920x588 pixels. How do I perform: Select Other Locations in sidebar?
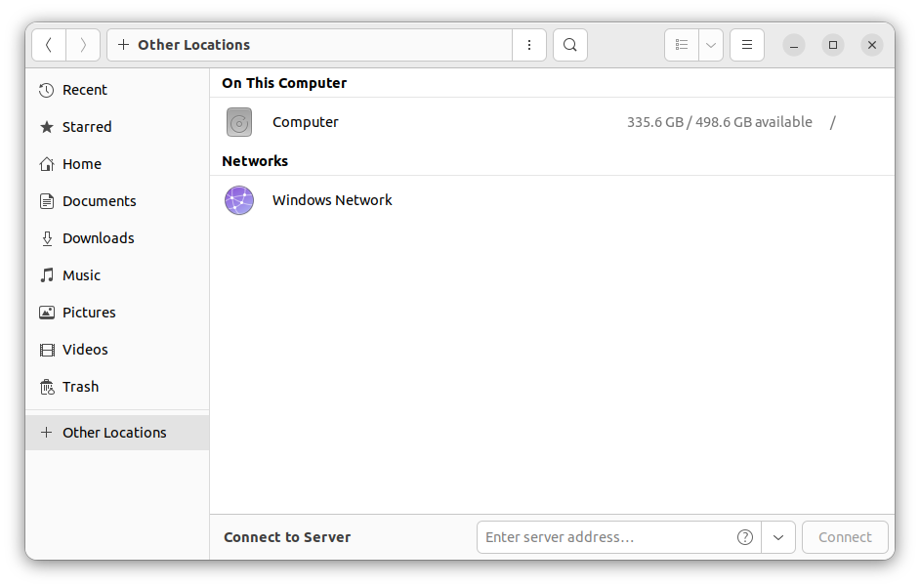117,433
